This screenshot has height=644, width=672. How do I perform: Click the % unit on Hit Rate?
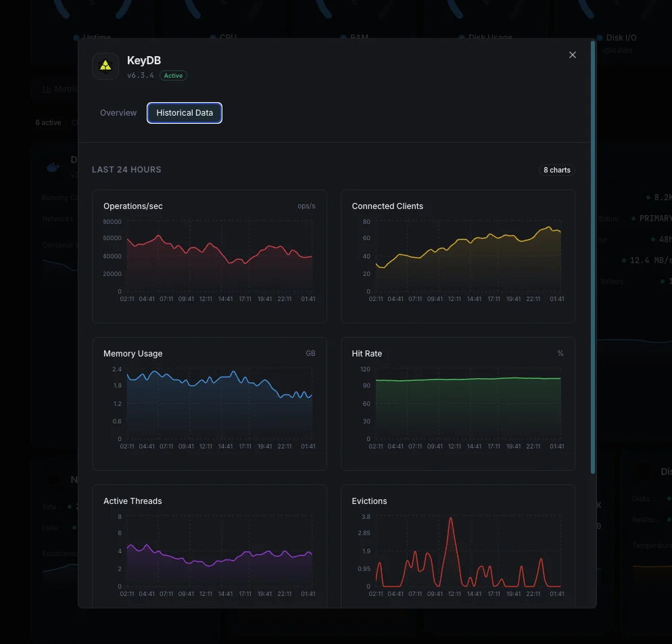[560, 353]
